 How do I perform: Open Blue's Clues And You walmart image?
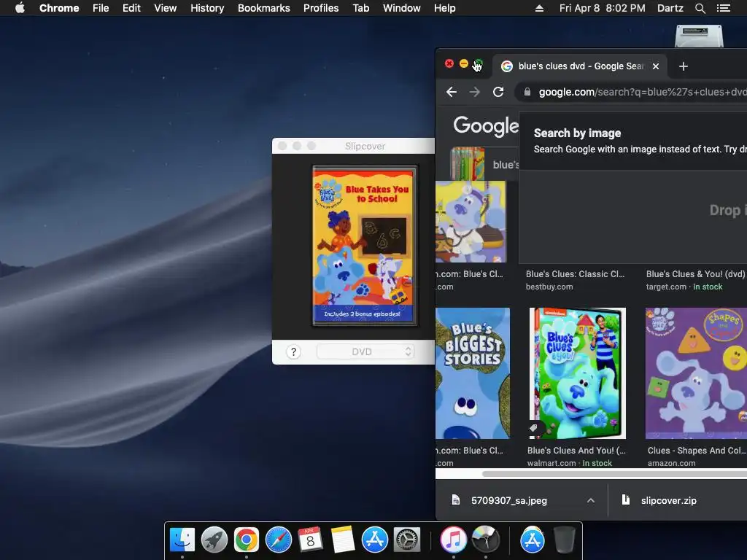578,373
